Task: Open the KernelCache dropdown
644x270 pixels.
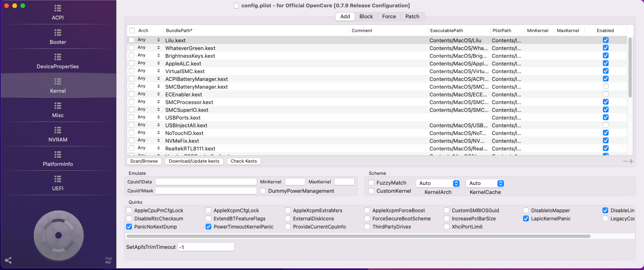Action: click(x=485, y=183)
